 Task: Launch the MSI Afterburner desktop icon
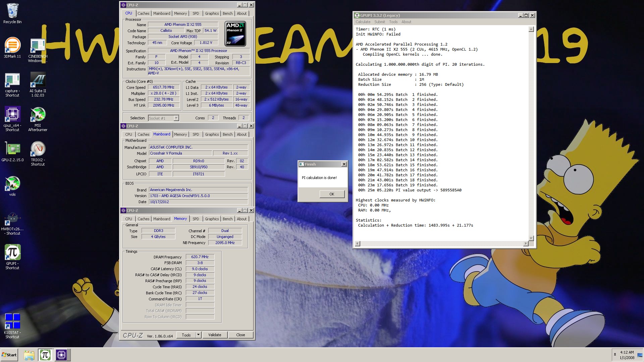click(38, 119)
